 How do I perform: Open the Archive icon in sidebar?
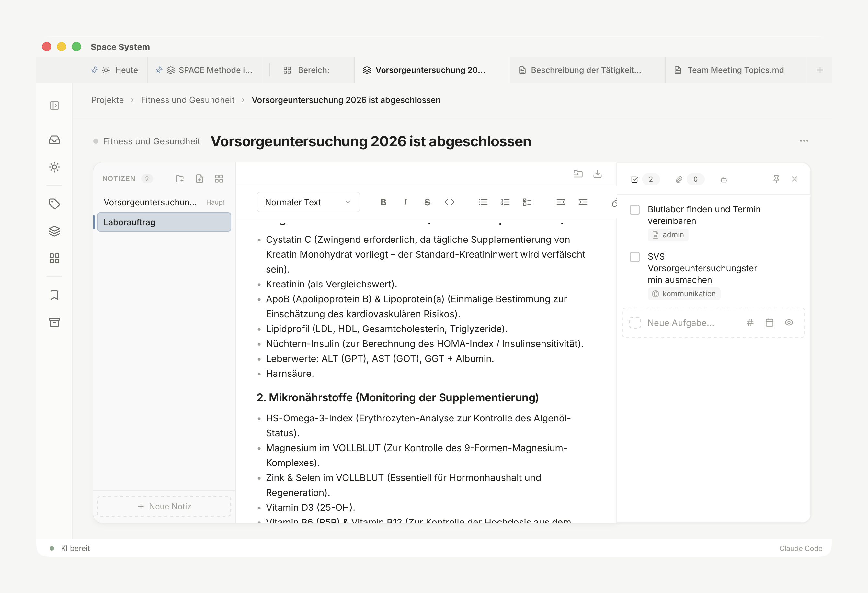tap(54, 322)
